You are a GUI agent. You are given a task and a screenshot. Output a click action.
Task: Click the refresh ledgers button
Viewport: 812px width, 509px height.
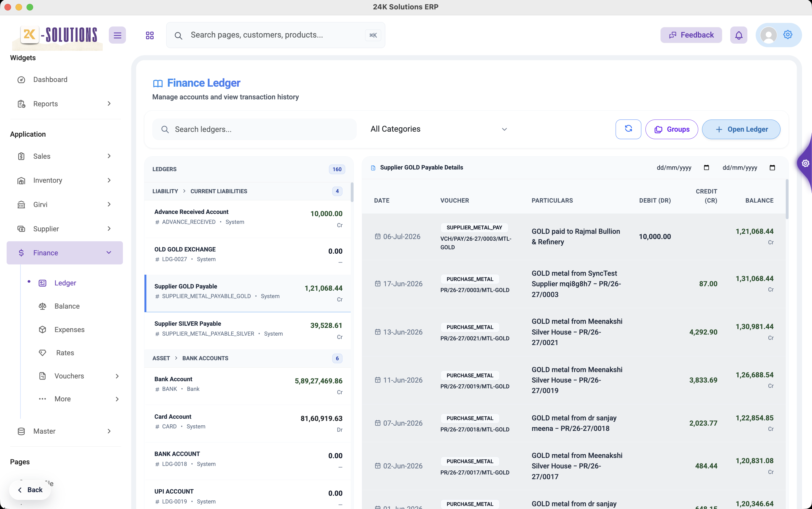point(628,129)
